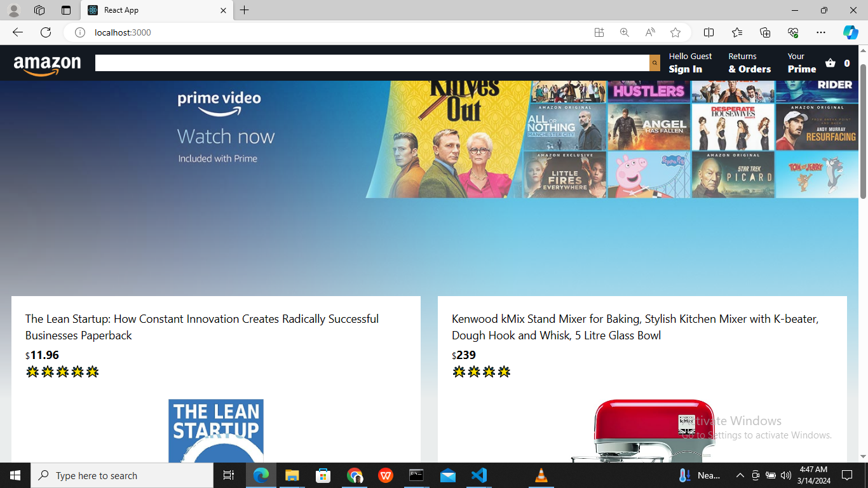The image size is (868, 488).
Task: Open File Explorer from taskbar
Action: pyautogui.click(x=292, y=475)
